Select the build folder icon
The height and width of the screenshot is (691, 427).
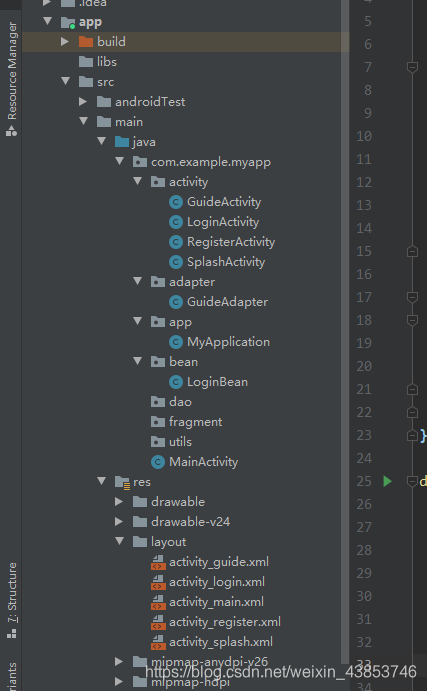pos(86,41)
